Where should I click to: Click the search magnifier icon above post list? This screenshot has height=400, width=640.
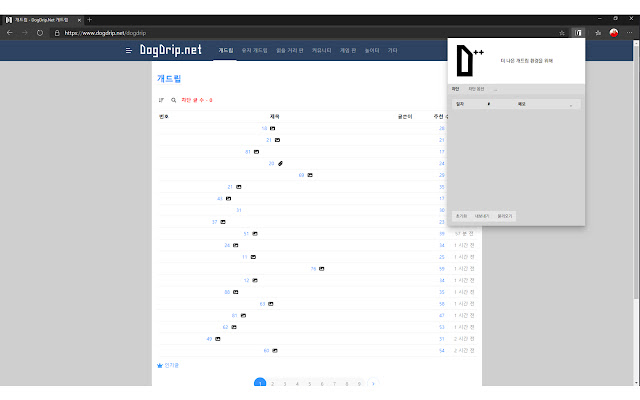click(173, 100)
